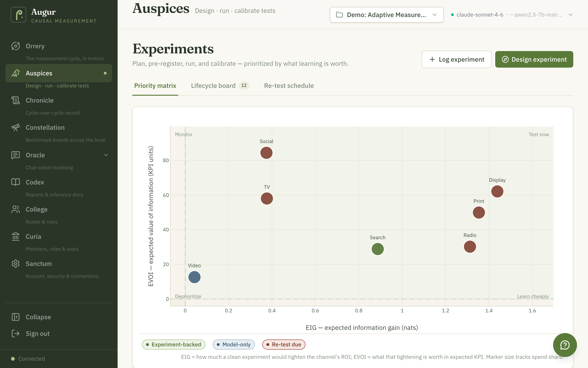Click the Sign out label
The width and height of the screenshot is (588, 368).
point(38,333)
